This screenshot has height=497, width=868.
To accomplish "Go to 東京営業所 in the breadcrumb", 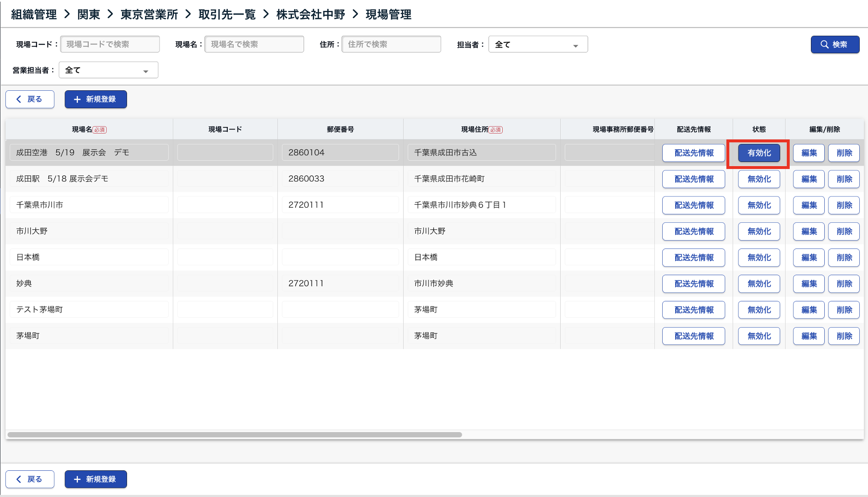I will click(x=149, y=15).
